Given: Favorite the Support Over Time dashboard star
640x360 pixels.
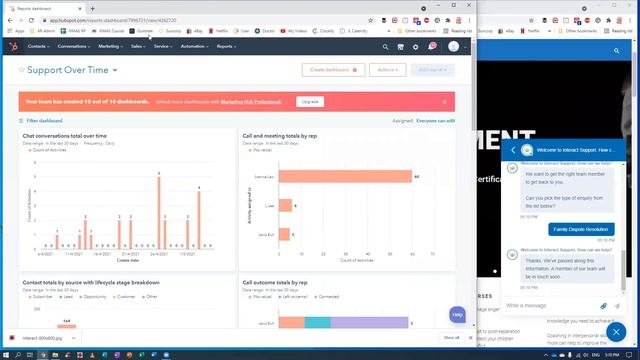Looking at the screenshot, I should tap(22, 70).
